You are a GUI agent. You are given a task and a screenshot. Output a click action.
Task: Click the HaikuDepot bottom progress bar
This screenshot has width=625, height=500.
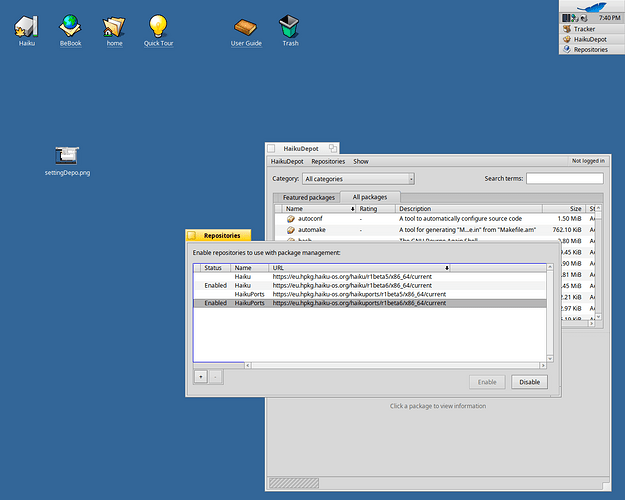pos(294,483)
